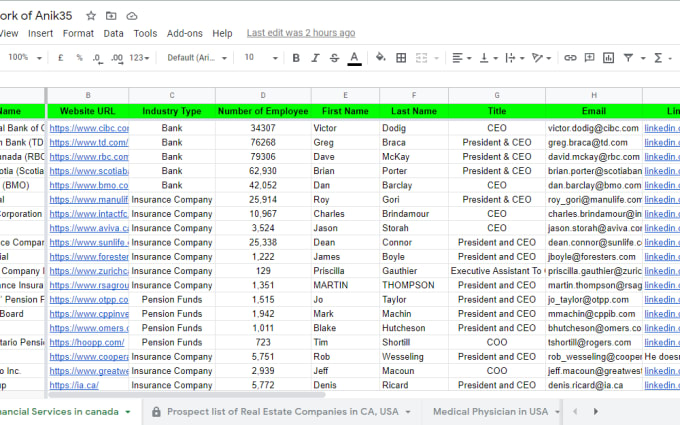The image size is (680, 425).
Task: Select column G header
Action: point(497,95)
